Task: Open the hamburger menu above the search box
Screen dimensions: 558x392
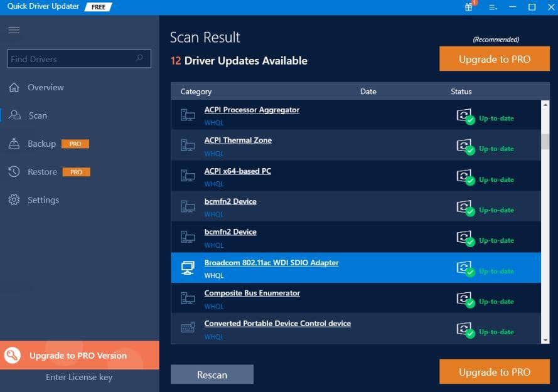Action: [x=13, y=29]
